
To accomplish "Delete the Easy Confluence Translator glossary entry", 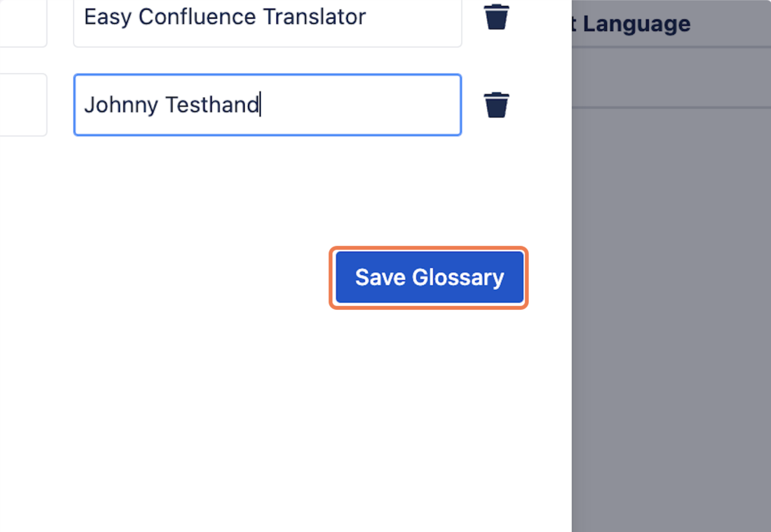I will [x=496, y=17].
